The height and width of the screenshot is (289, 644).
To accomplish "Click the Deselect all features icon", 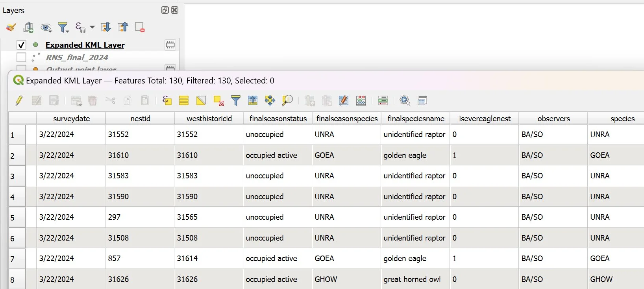I will click(x=218, y=101).
